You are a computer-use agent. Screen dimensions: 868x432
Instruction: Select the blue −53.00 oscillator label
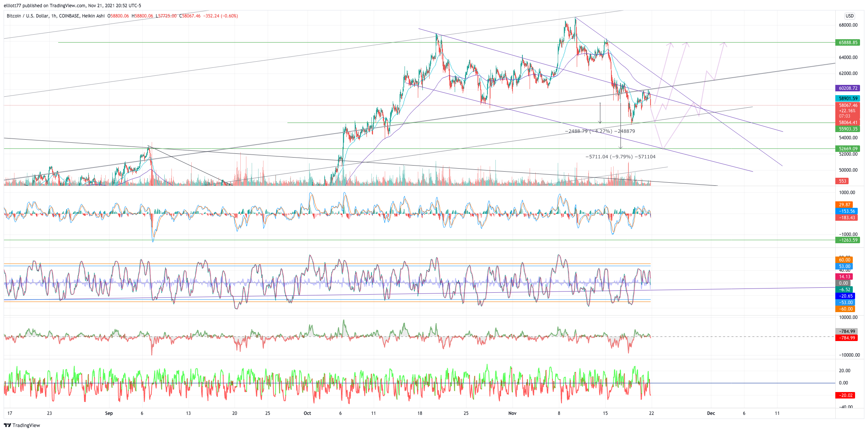pyautogui.click(x=845, y=303)
